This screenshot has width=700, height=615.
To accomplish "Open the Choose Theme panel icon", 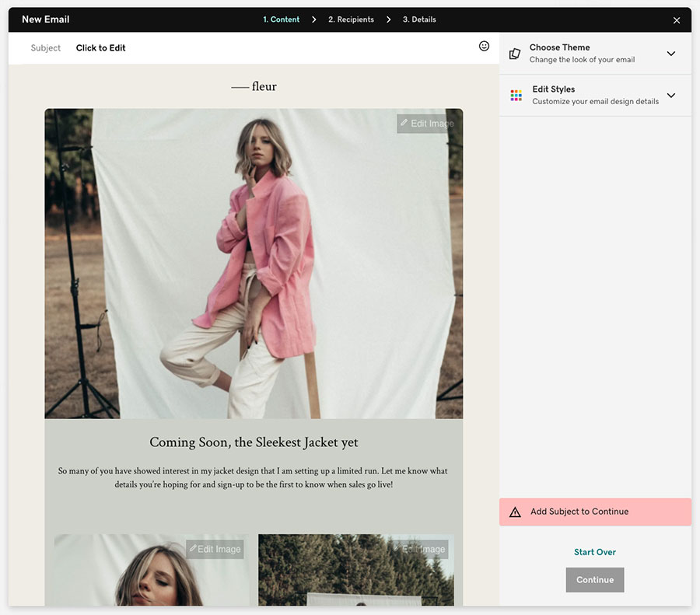I will 514,52.
